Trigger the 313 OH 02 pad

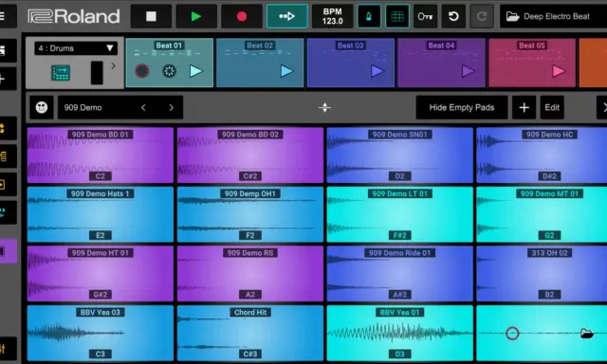coord(542,274)
